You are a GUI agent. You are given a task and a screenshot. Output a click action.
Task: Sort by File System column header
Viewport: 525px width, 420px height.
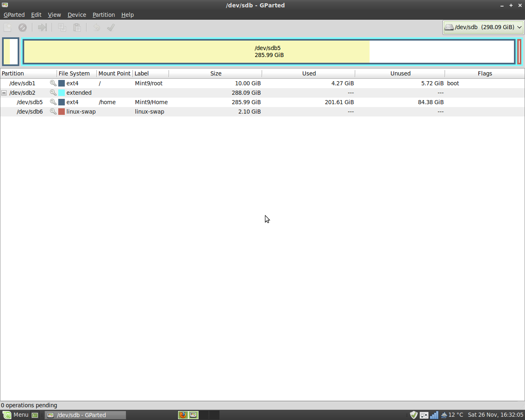pos(77,73)
